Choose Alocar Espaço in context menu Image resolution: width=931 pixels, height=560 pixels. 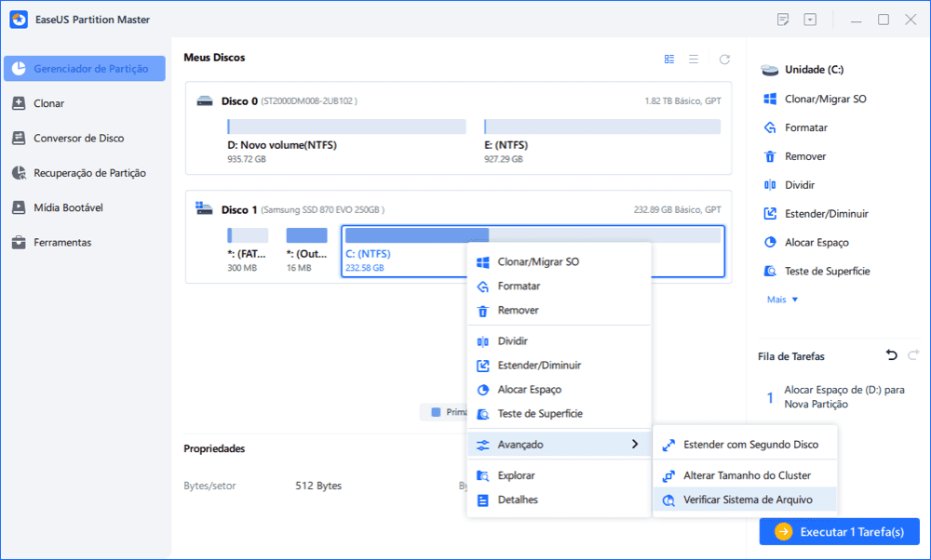pos(560,390)
